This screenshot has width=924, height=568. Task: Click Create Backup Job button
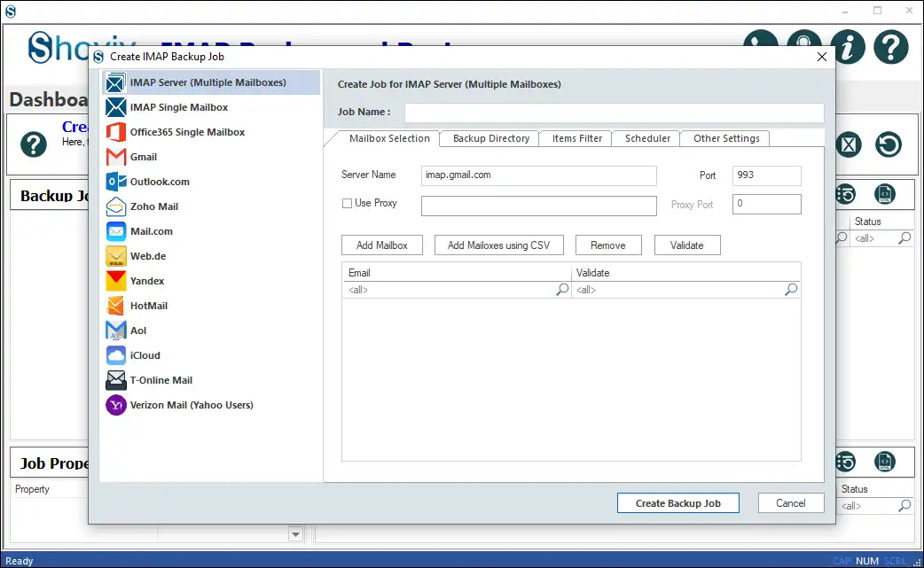point(677,503)
